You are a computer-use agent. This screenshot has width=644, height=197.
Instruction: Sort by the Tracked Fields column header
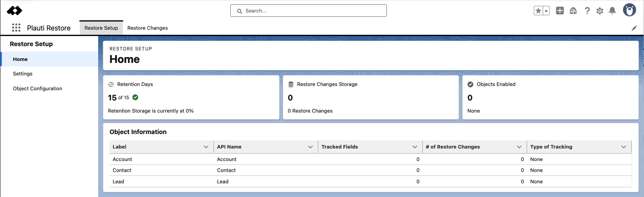339,147
